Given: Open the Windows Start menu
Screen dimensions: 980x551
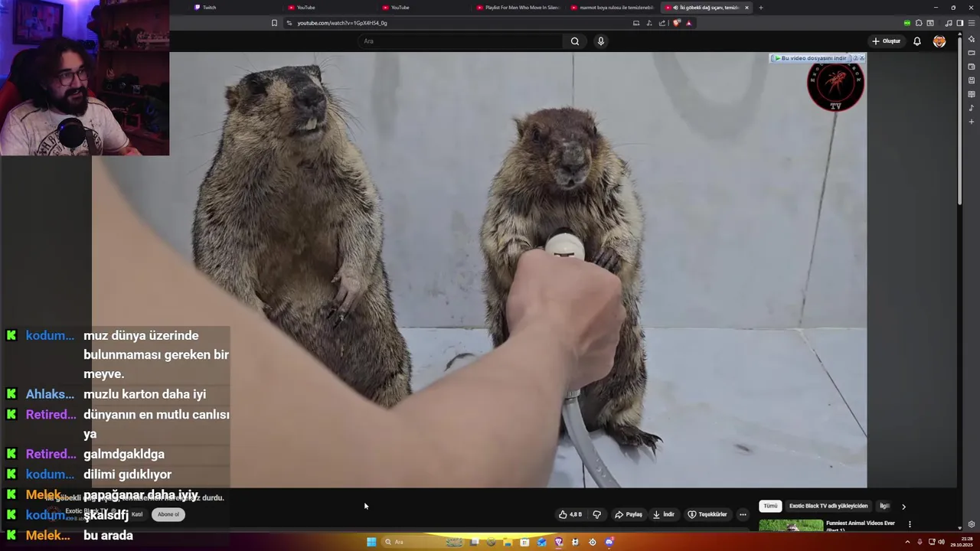Looking at the screenshot, I should (371, 542).
